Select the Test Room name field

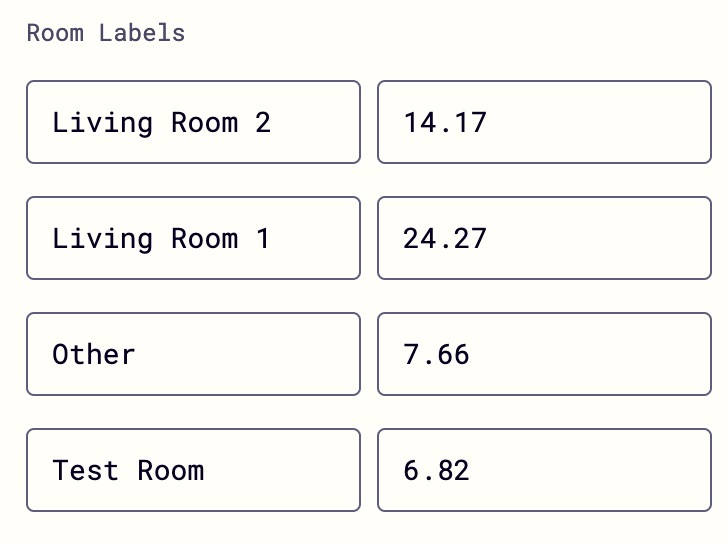[193, 470]
